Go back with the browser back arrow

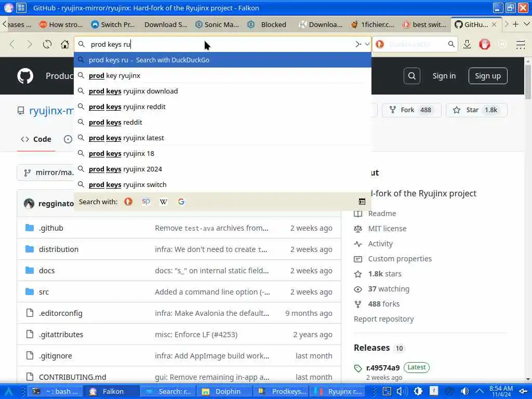[x=12, y=45]
